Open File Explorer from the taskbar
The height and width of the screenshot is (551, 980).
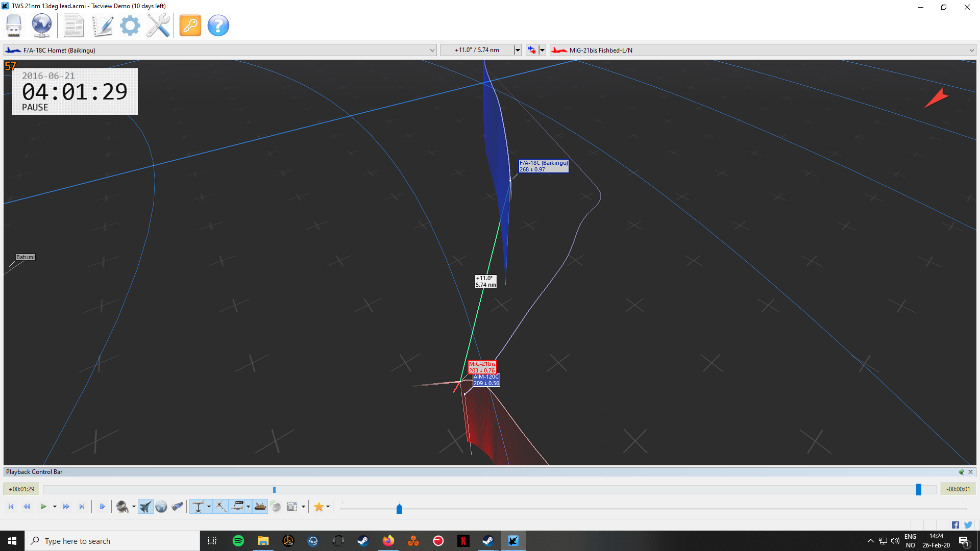click(263, 541)
